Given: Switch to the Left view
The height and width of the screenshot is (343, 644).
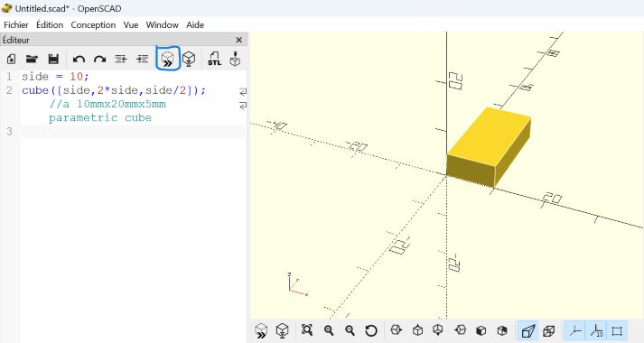Looking at the screenshot, I should click(x=461, y=329).
